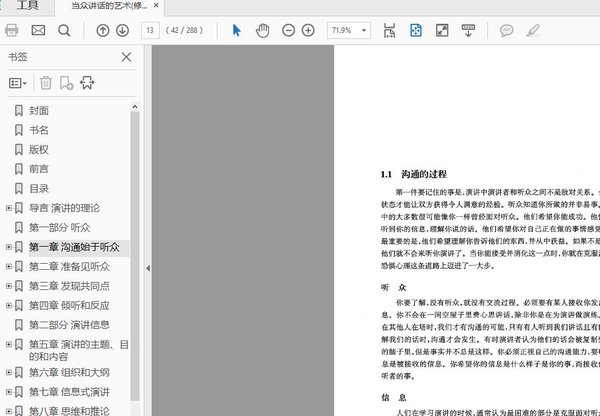Open the zoom level dropdown showing 71.9%
This screenshot has width=600, height=416.
pyautogui.click(x=349, y=30)
